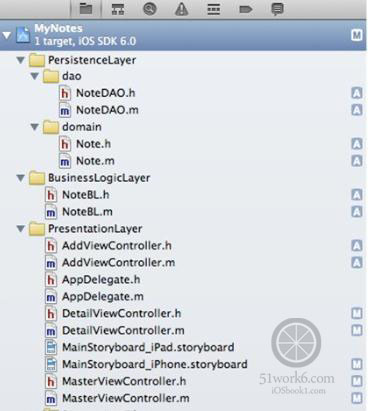This screenshot has width=368, height=411.
Task: Click the PresentationLayer folder icon
Action: (37, 229)
